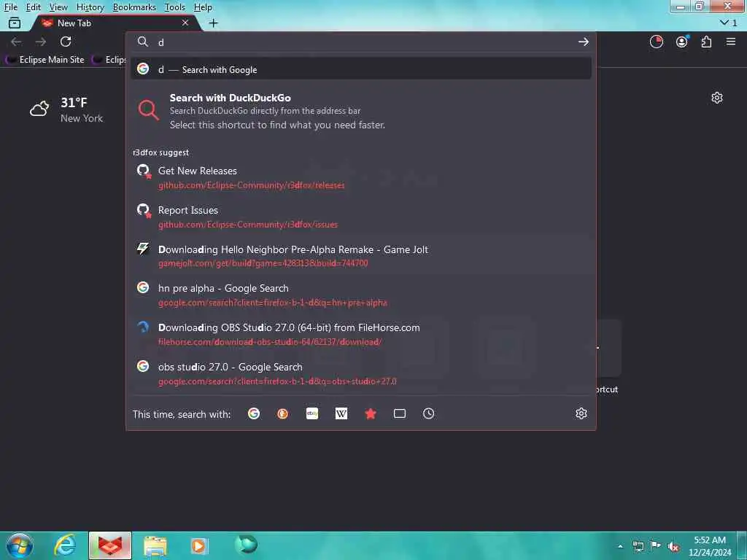Open Eclipse Main Site bookmark

(x=46, y=60)
